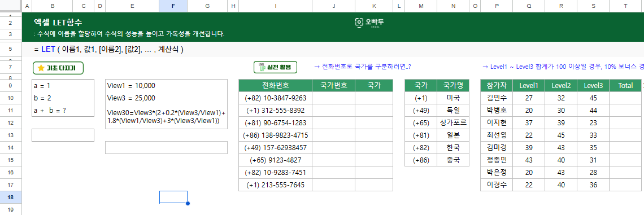This screenshot has height=215, width=644.
Task: Select column B header
Action: (53, 6)
